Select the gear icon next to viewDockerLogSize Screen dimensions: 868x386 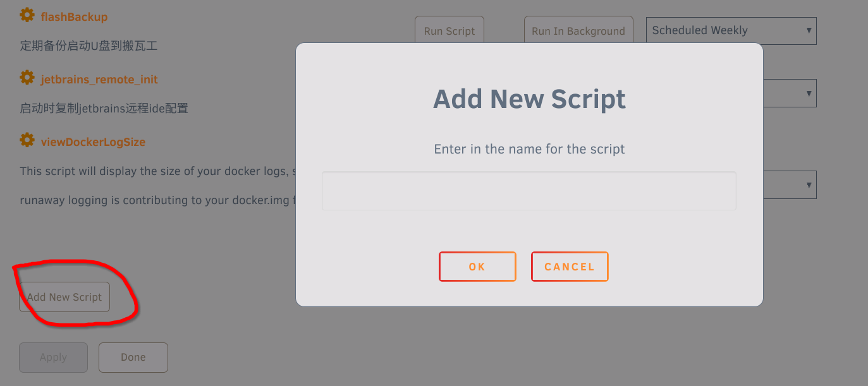[x=27, y=140]
